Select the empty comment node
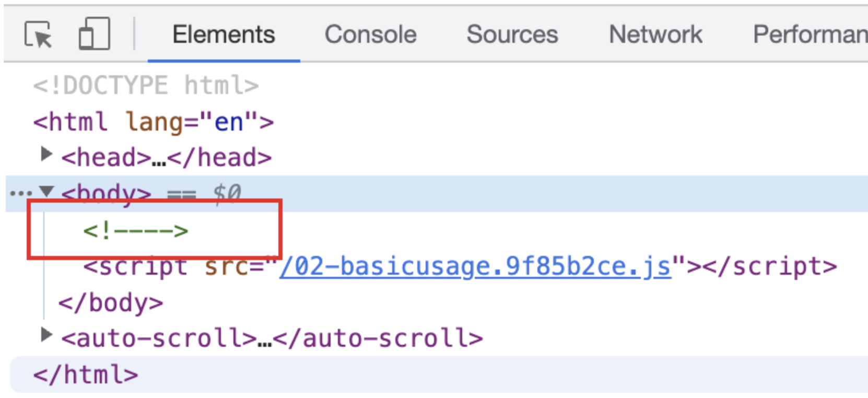This screenshot has width=868, height=398. [x=135, y=231]
